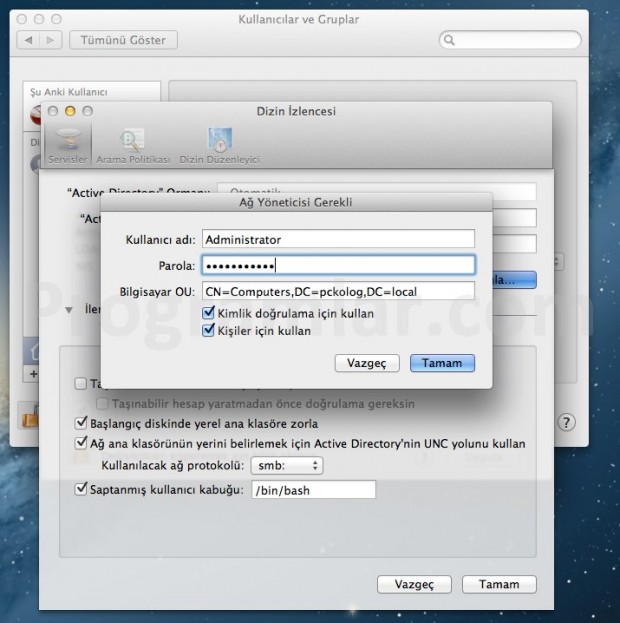
Task: Toggle Taşınabilir hesap yaratmadan önce doğrulama gereksin
Action: 102,404
